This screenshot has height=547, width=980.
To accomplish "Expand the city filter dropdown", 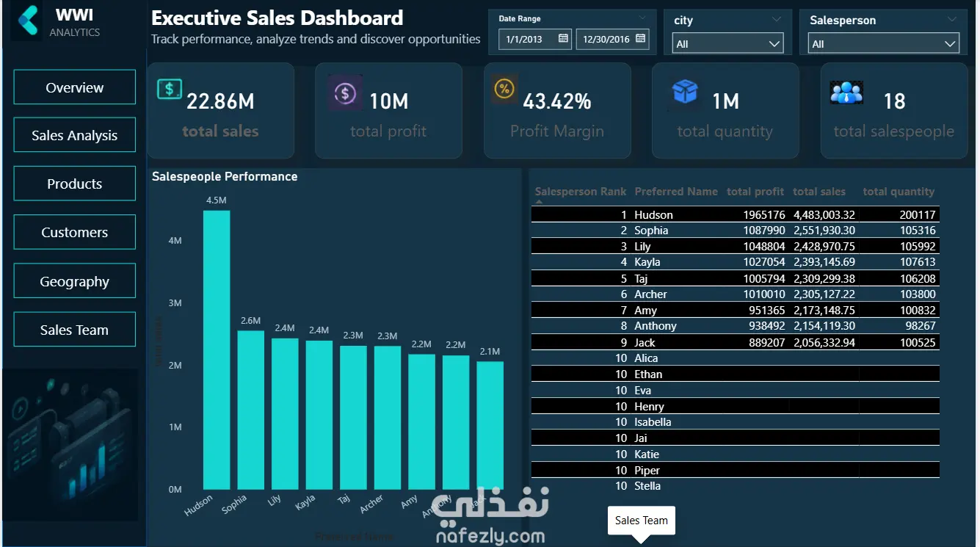I will coord(727,44).
